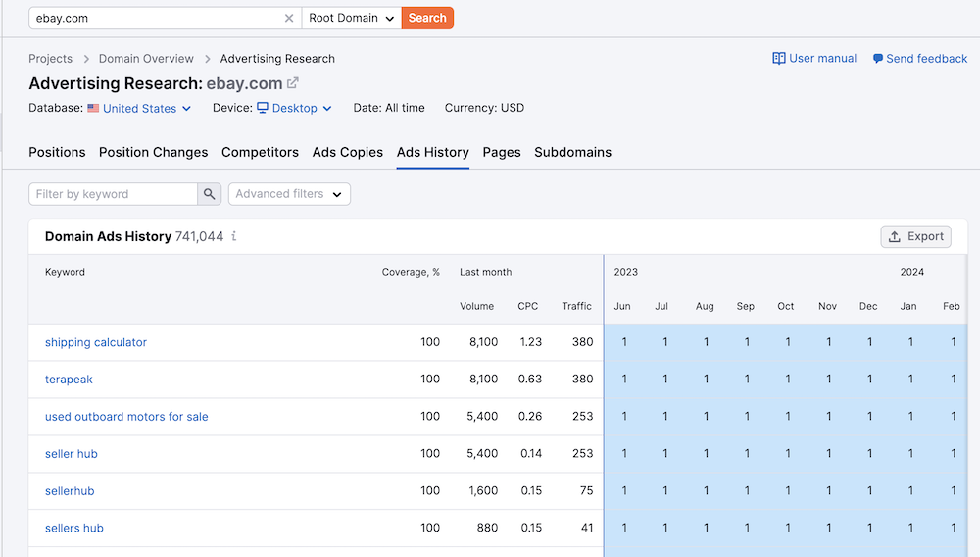Click into the Filter by keyword field
The image size is (980, 557).
(x=113, y=194)
